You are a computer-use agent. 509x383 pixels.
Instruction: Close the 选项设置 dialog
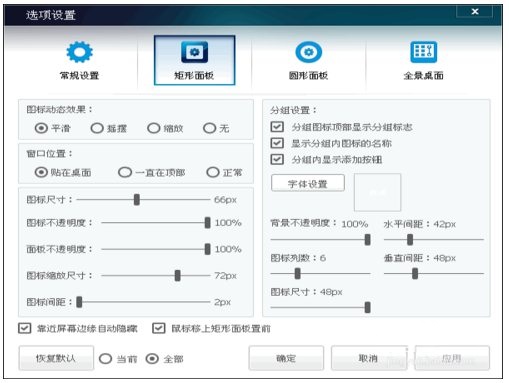point(475,11)
